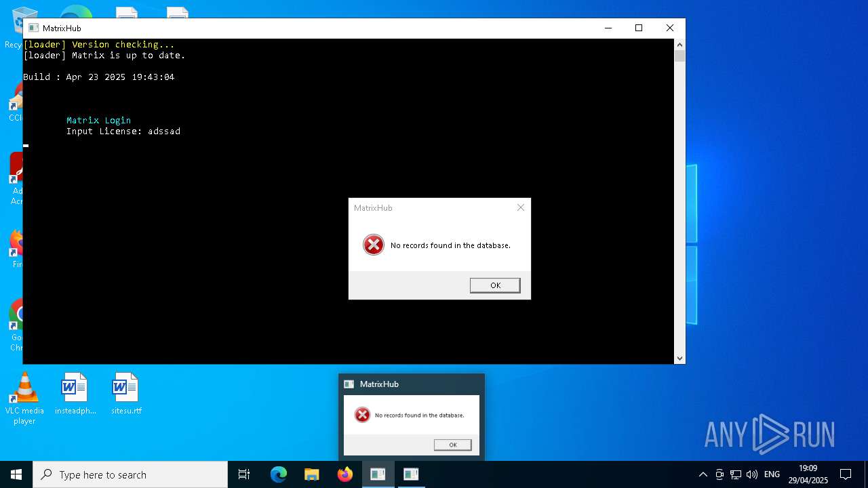Screen dimensions: 868x488
Task: Click the 'Matrix Login' heading text
Action: [98, 120]
